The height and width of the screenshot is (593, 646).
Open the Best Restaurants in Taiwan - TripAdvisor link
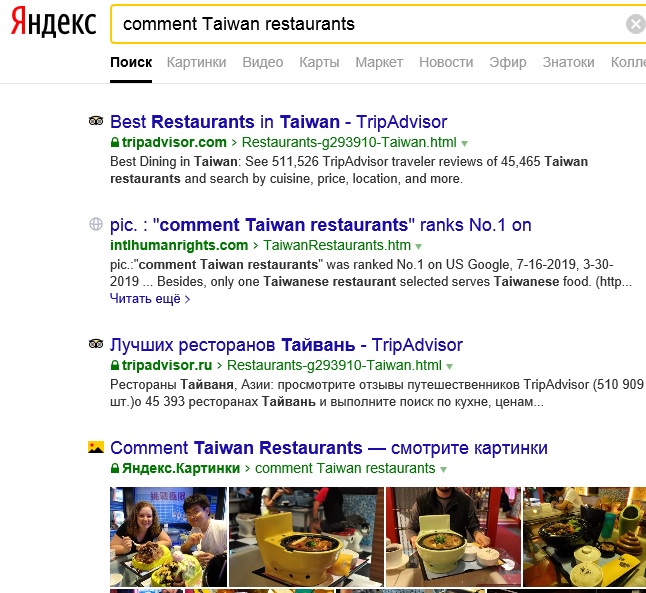tap(279, 122)
